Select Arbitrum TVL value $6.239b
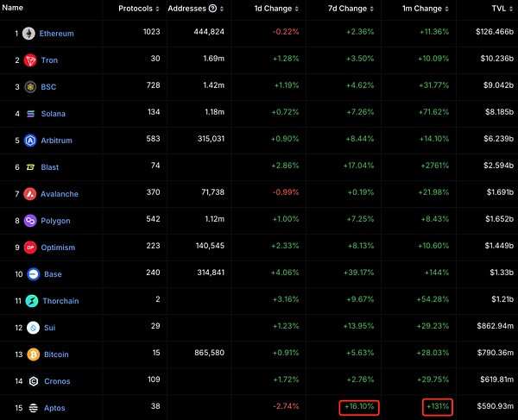518x420 pixels. click(498, 139)
